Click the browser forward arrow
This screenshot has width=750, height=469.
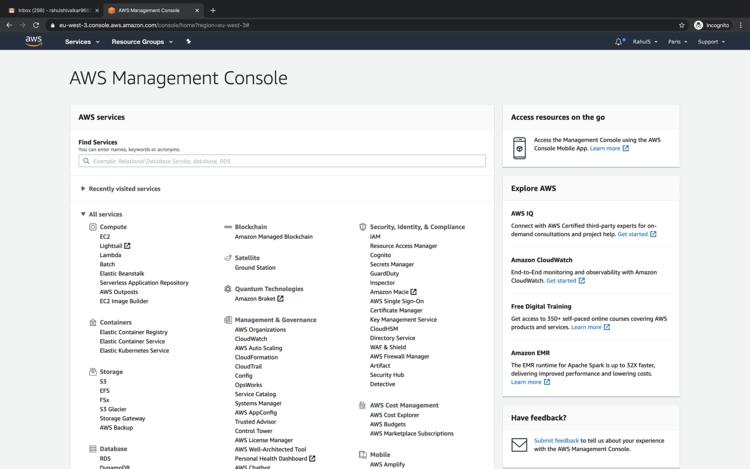[22, 25]
